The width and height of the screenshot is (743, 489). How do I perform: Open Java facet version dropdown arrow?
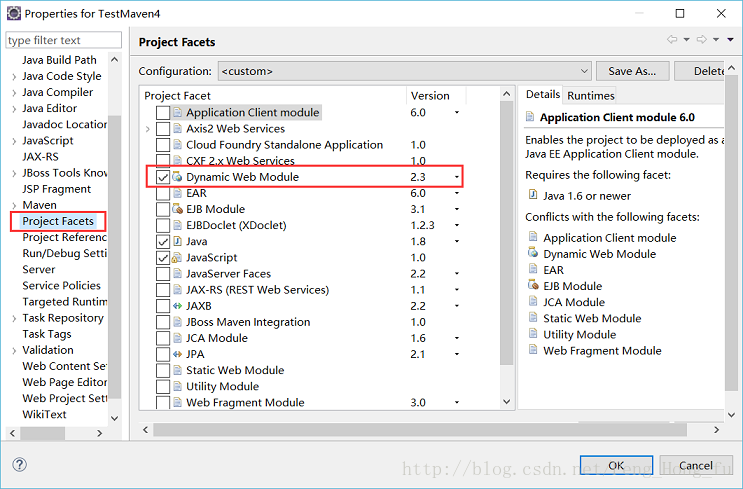click(457, 242)
